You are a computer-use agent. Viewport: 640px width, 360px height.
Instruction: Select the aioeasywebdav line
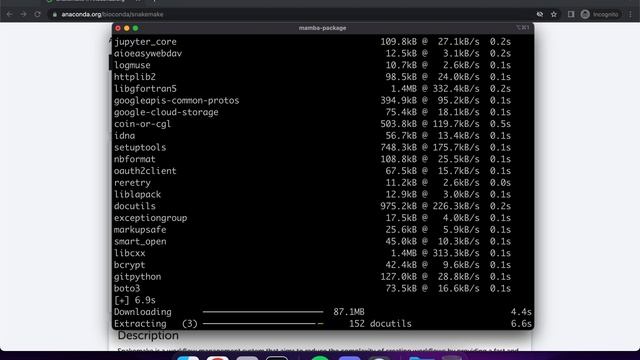click(x=312, y=53)
